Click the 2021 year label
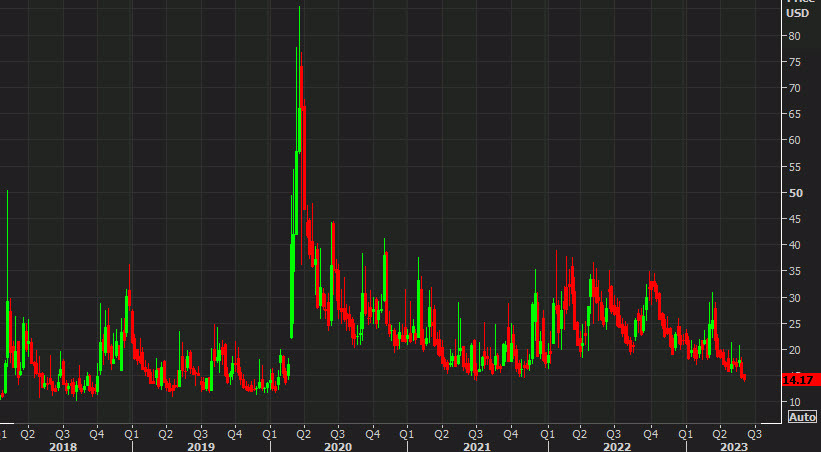The width and height of the screenshot is (821, 452). (x=477, y=447)
